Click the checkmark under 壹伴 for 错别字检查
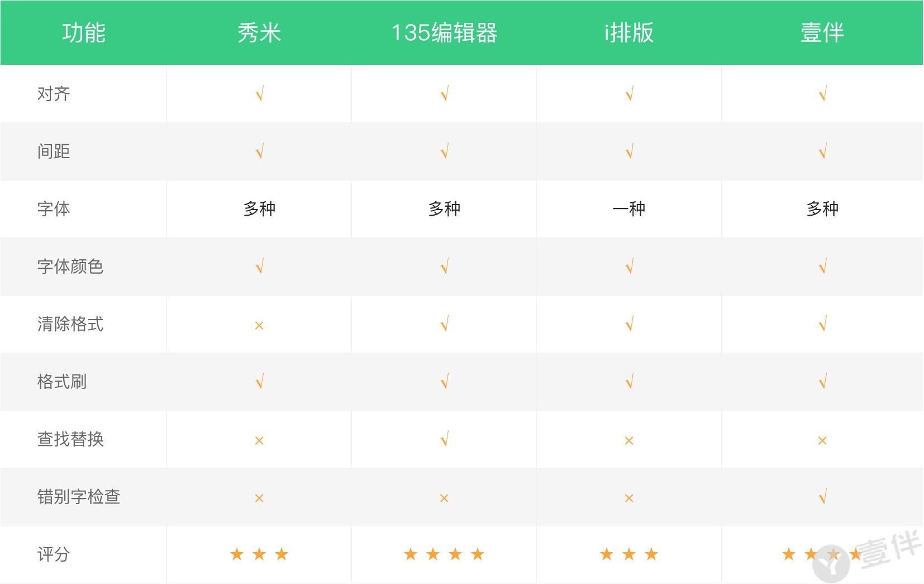The image size is (924, 584). coord(821,497)
